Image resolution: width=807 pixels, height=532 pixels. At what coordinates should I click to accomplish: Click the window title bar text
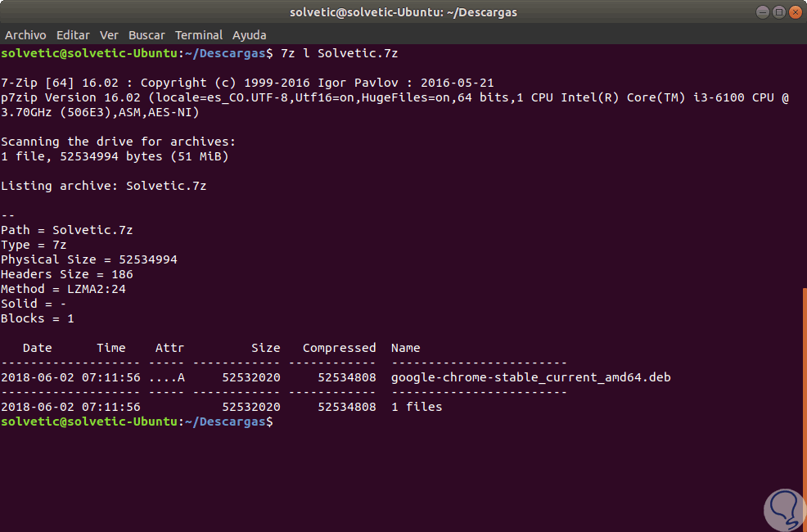pos(403,12)
